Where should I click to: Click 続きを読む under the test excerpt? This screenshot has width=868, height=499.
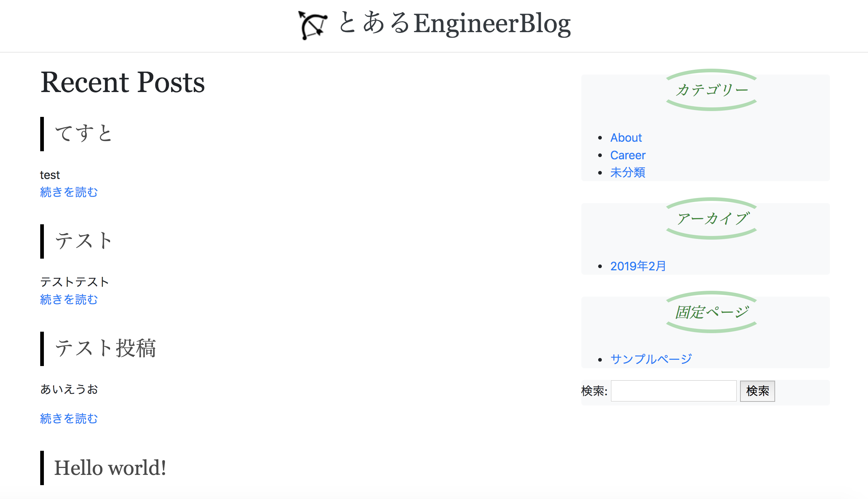[x=69, y=192]
